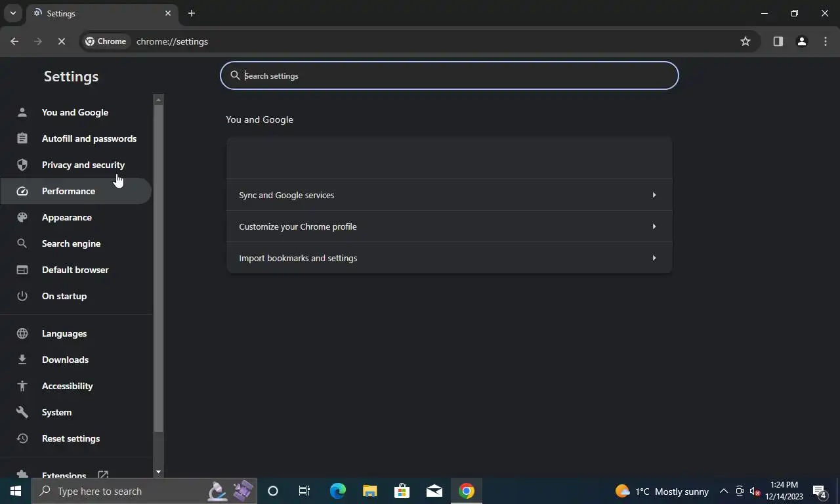This screenshot has width=840, height=504.
Task: Open Performance settings section
Action: click(75, 191)
